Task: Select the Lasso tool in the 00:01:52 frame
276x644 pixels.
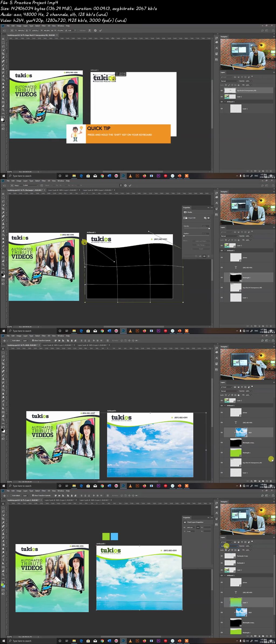Action: pos(3,46)
